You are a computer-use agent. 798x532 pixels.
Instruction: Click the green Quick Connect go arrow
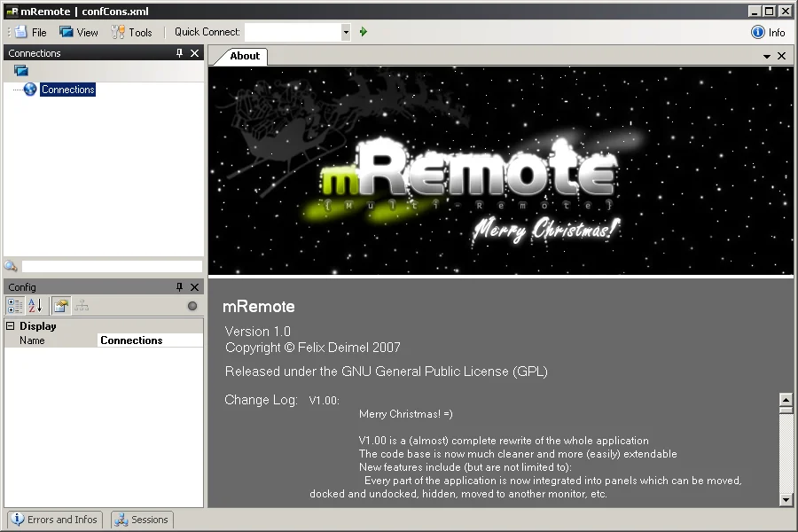(364, 32)
